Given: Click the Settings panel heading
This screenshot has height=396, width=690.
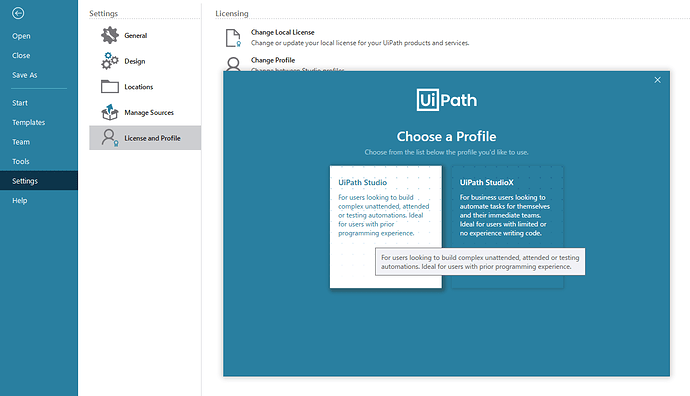Looking at the screenshot, I should pyautogui.click(x=103, y=14).
